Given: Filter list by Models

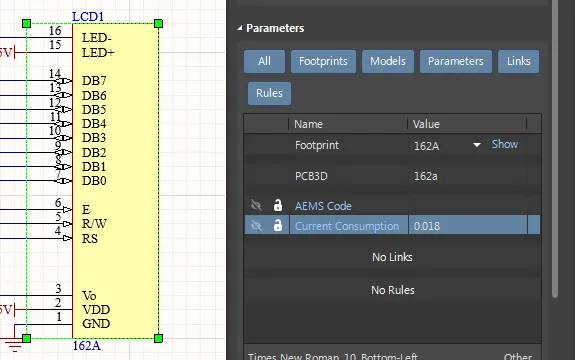Looking at the screenshot, I should [x=388, y=61].
